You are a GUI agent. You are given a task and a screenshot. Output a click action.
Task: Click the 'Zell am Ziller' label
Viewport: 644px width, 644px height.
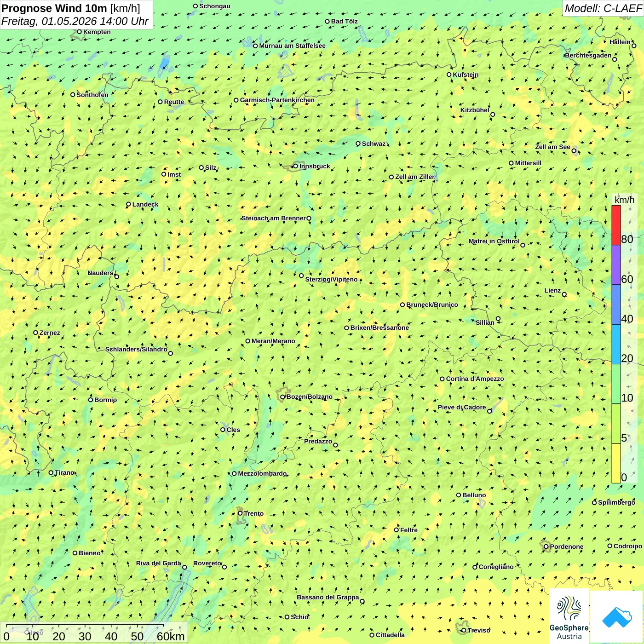click(414, 177)
